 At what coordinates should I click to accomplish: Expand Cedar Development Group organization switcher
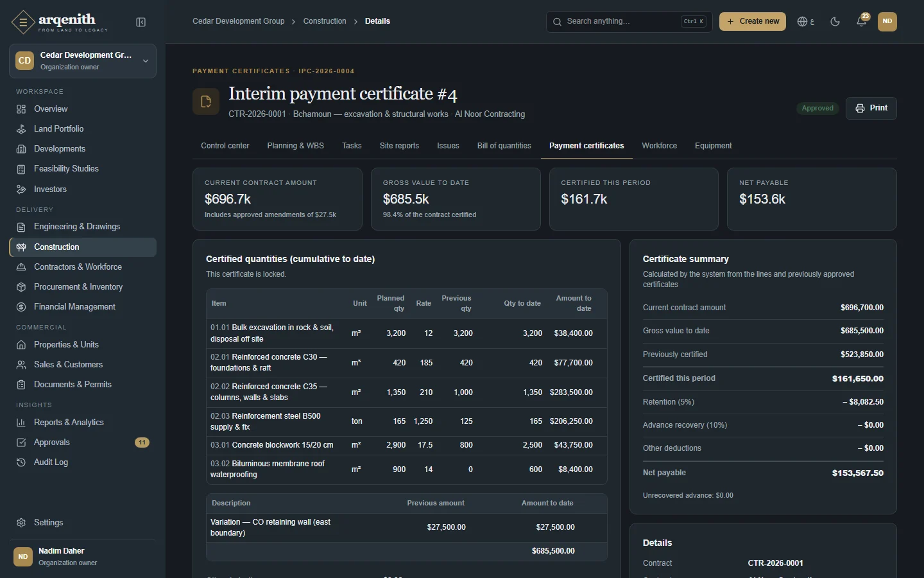[83, 61]
